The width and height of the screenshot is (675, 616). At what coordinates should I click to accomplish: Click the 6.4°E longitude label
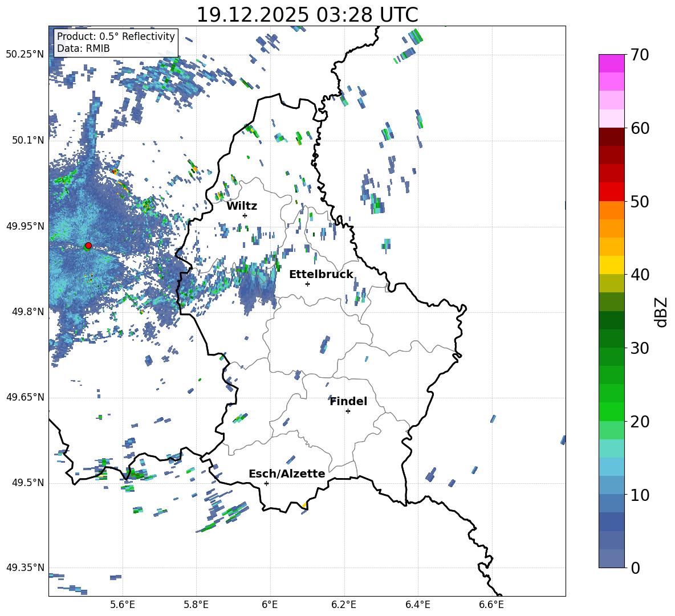(417, 605)
